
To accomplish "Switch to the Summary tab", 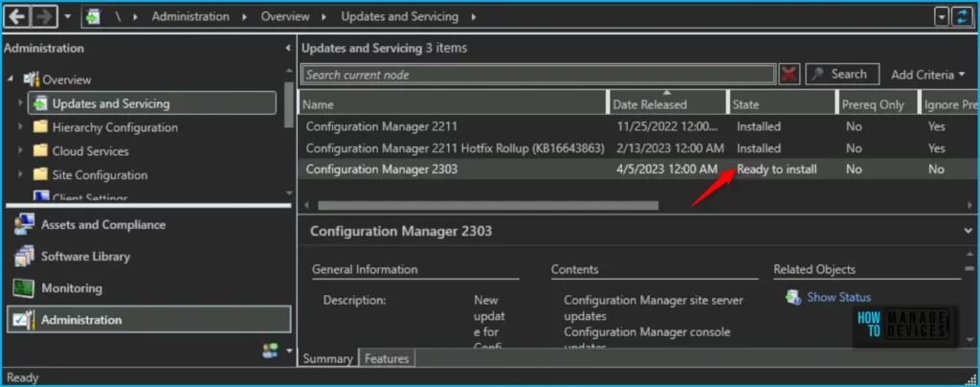I will pyautogui.click(x=328, y=358).
